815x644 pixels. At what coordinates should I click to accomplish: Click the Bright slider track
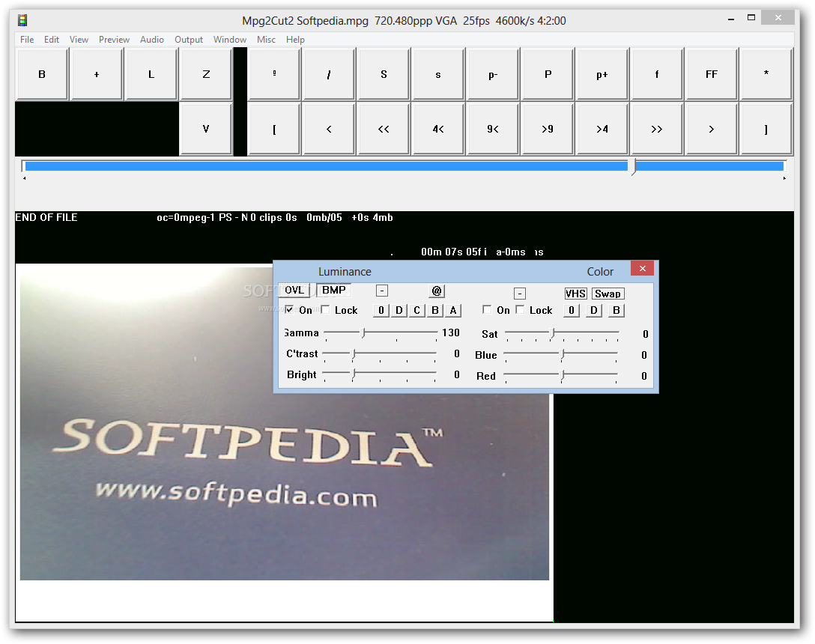tap(380, 374)
